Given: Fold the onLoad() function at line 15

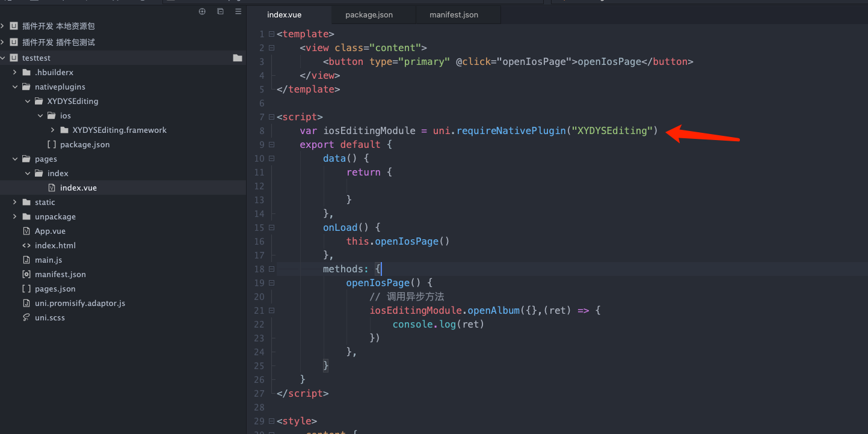Looking at the screenshot, I should click(x=271, y=227).
